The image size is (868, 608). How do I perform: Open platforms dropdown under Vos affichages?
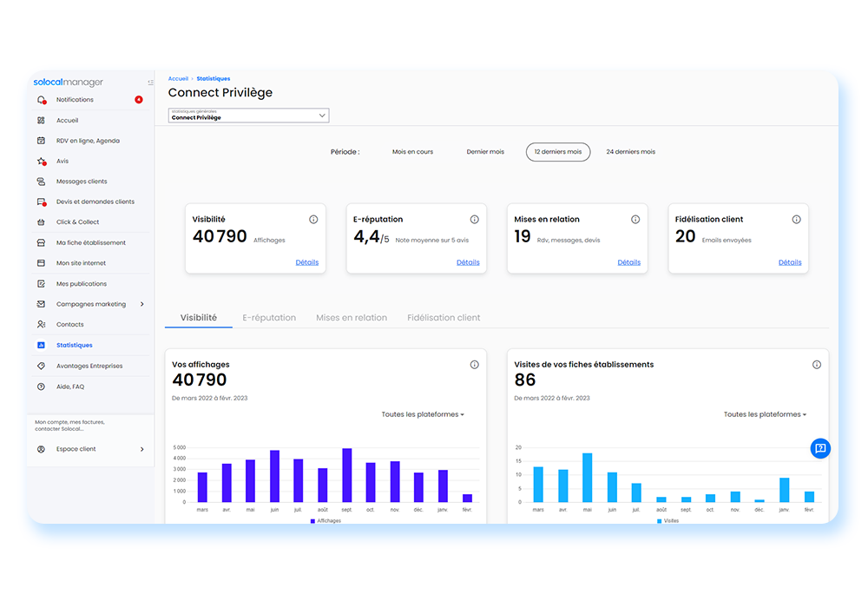(423, 414)
